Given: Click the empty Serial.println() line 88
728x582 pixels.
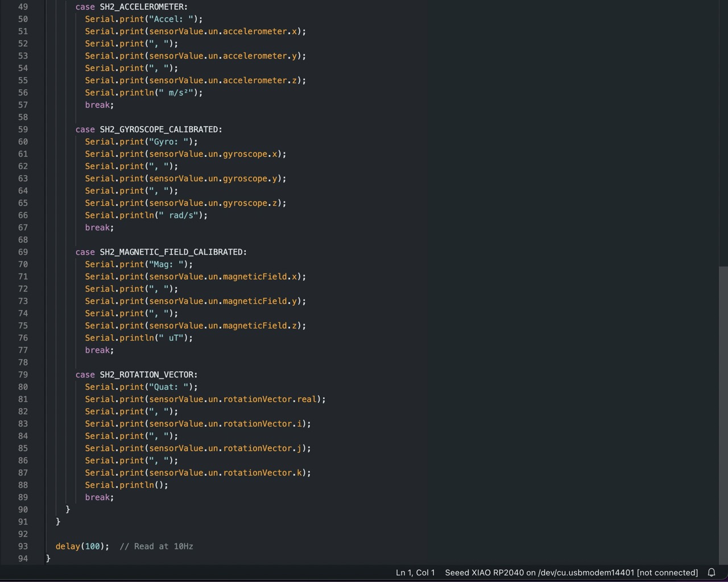Looking at the screenshot, I should [x=127, y=485].
